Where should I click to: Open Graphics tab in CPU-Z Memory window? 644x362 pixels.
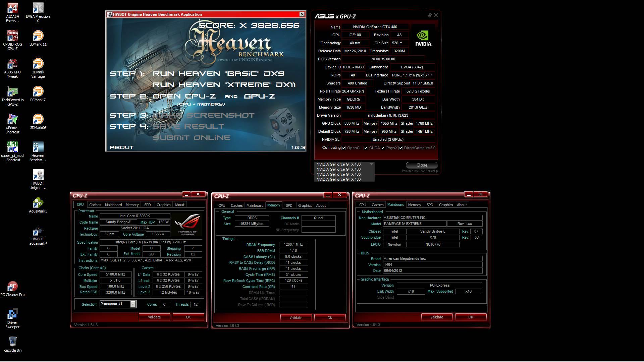click(305, 205)
